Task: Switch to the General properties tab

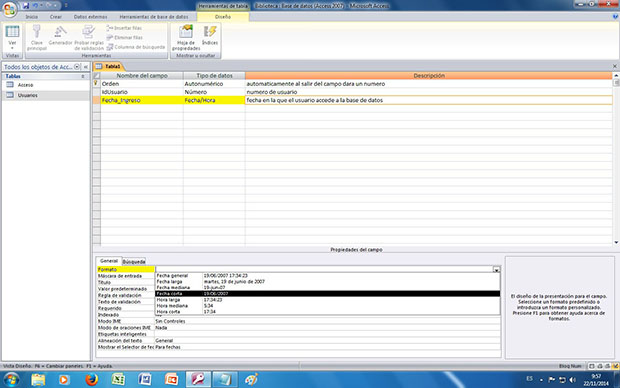Action: 109,261
